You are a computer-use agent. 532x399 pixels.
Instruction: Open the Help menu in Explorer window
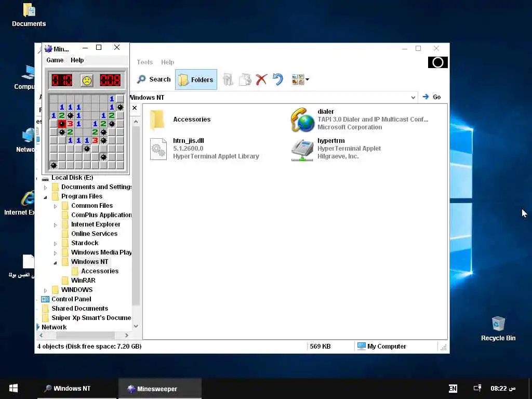click(167, 62)
